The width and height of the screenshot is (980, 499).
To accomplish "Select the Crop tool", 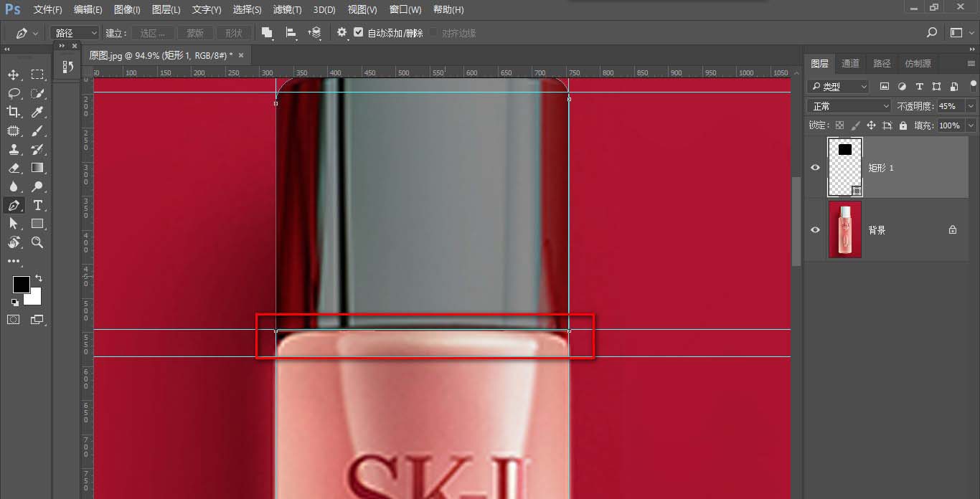I will tap(14, 112).
